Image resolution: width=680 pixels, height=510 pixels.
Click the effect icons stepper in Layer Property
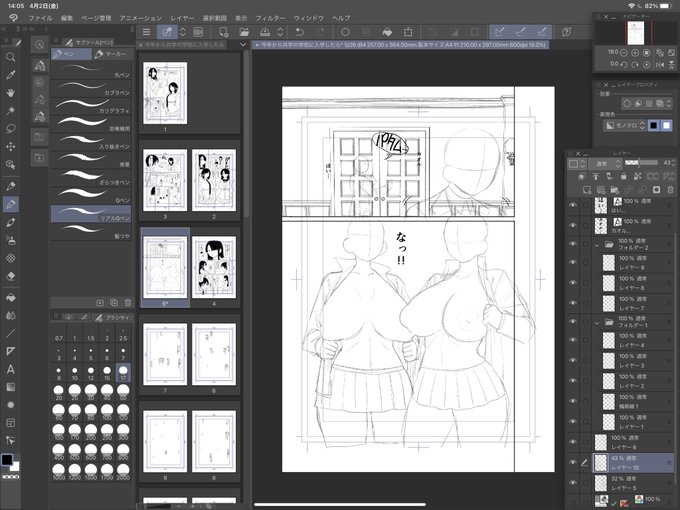click(669, 104)
